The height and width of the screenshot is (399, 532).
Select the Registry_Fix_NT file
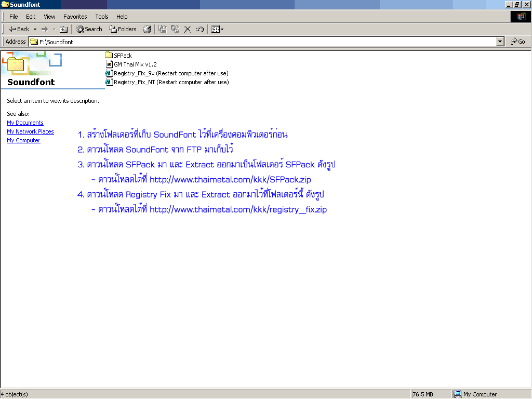167,82
